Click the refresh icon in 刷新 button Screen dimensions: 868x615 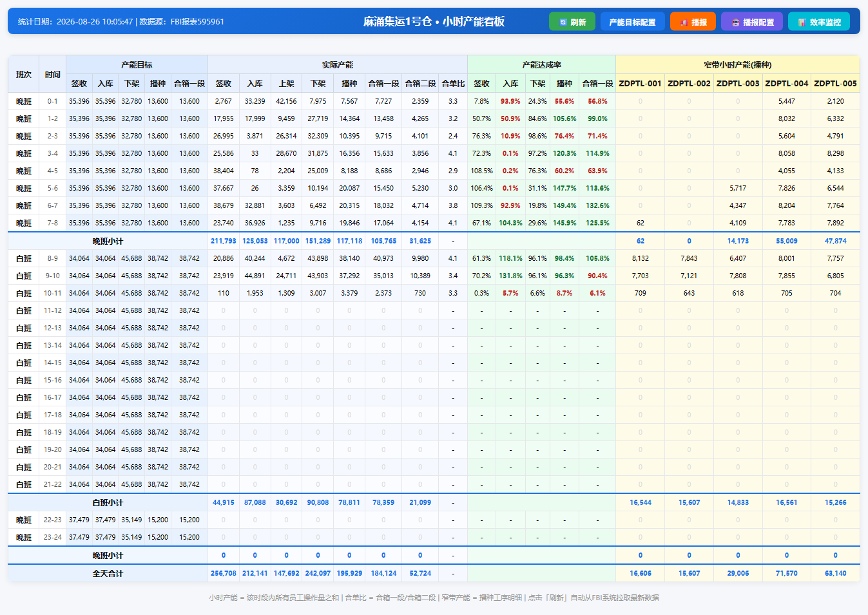click(x=563, y=22)
